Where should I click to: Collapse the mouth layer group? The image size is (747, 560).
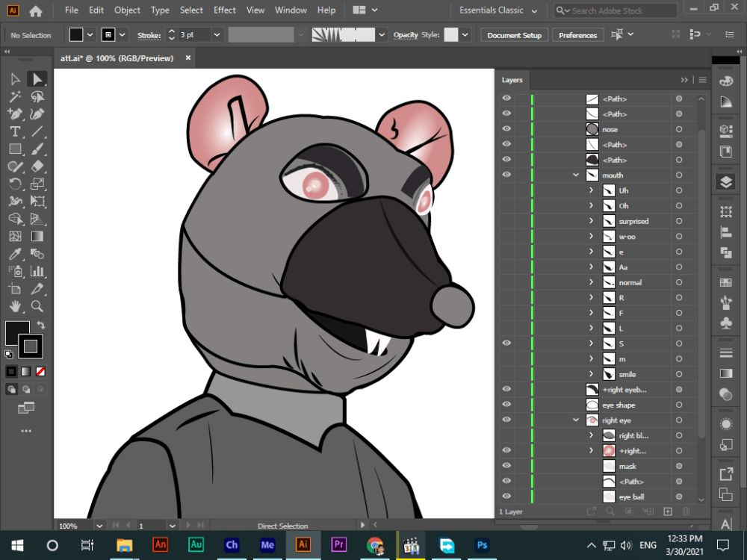[575, 175]
